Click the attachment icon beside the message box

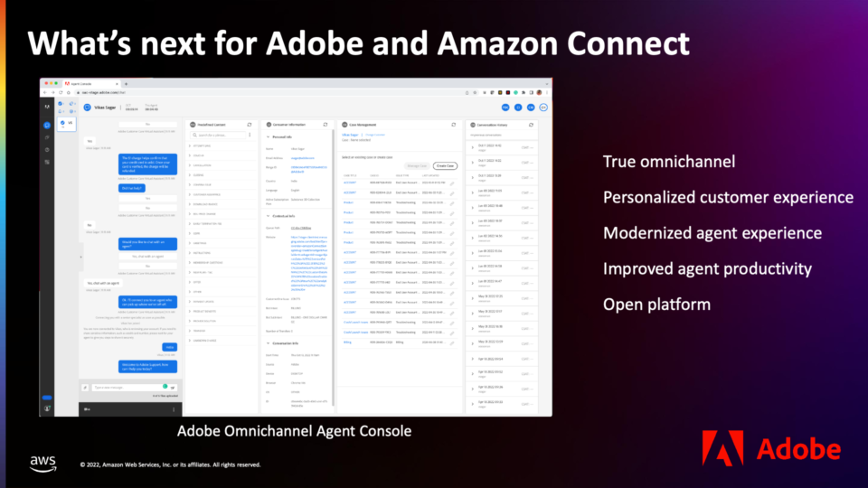coord(85,388)
